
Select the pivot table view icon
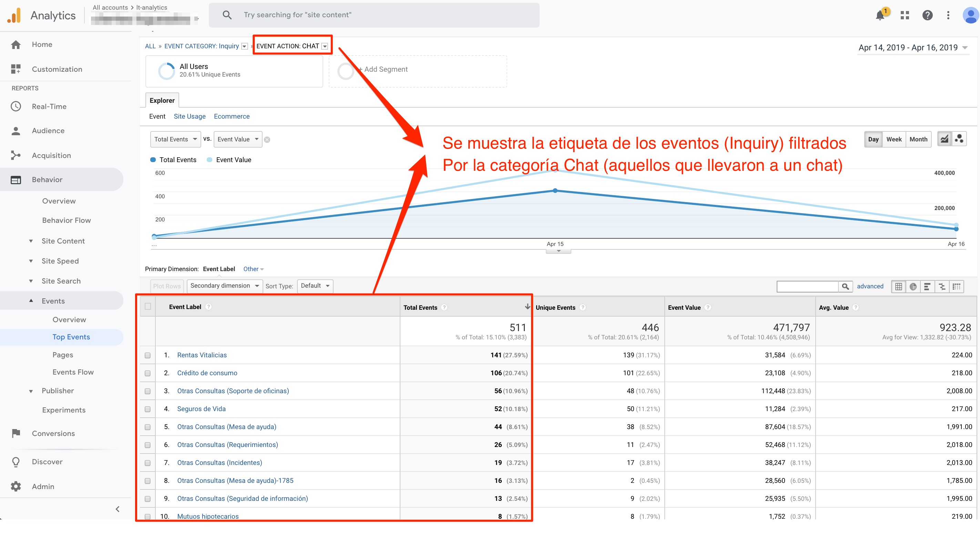click(x=957, y=287)
